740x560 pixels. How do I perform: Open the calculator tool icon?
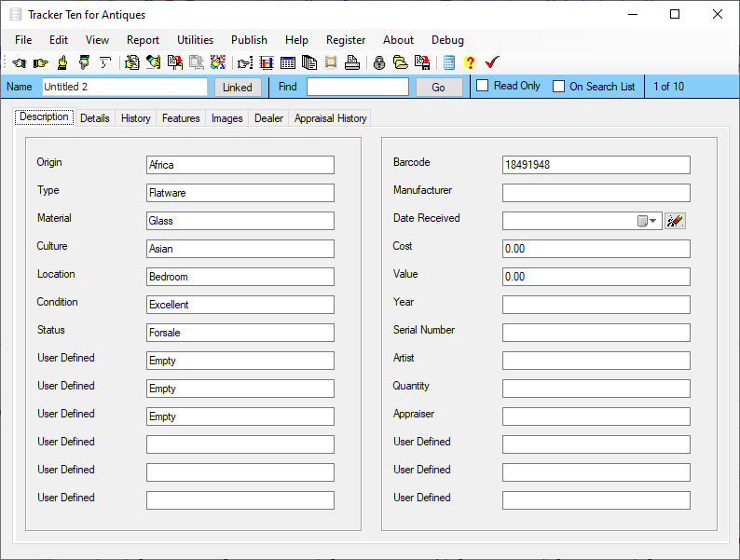click(x=449, y=62)
